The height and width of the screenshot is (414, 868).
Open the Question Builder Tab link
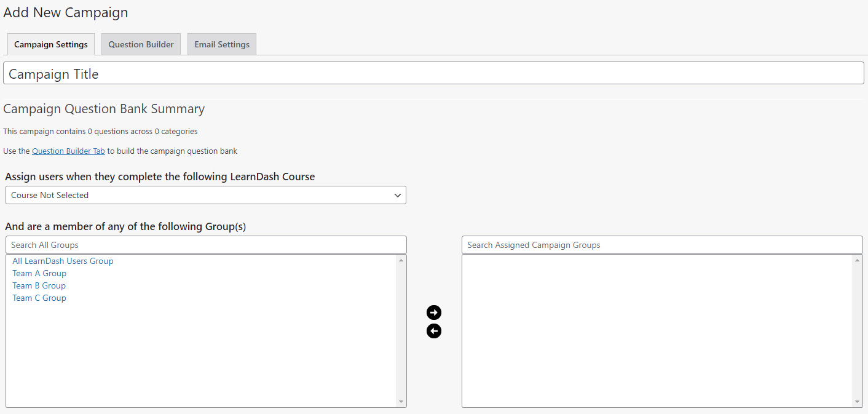[68, 151]
